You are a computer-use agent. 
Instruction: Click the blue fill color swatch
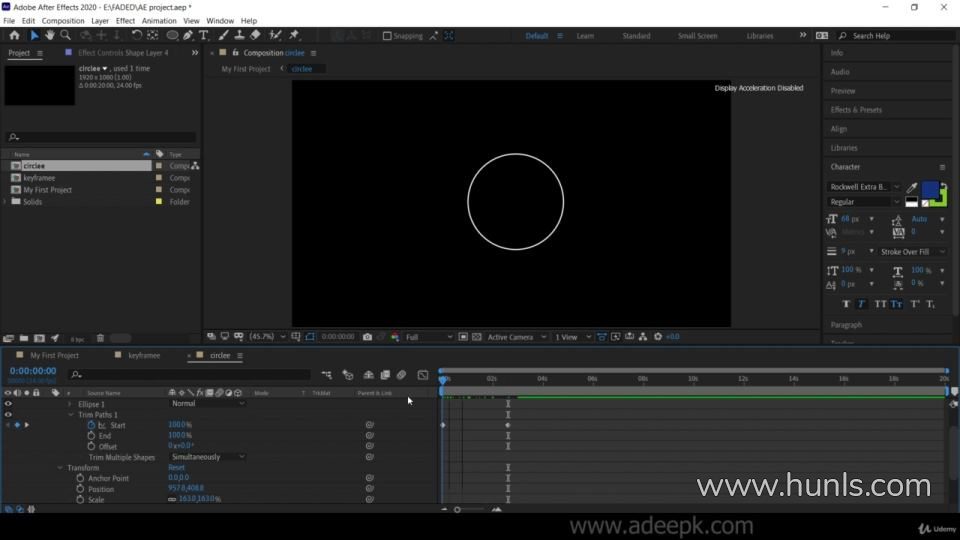point(930,188)
